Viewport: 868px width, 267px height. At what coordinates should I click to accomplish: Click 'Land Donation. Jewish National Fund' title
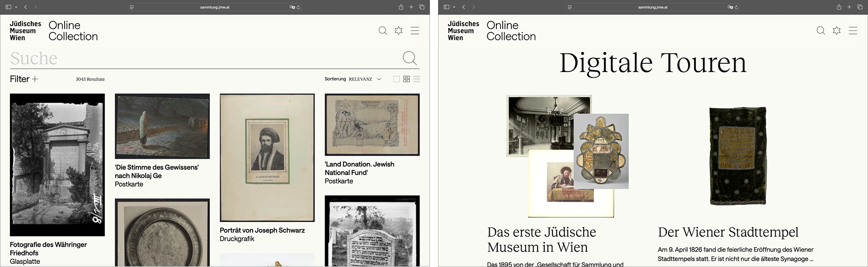[359, 168]
